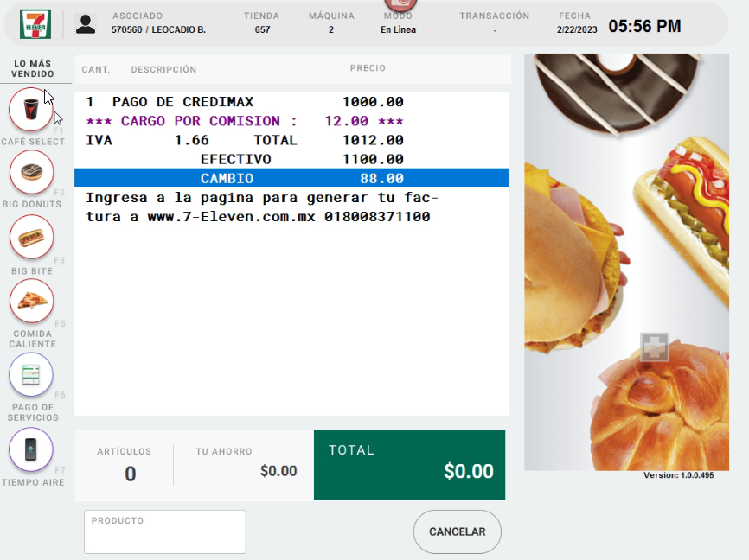Screen dimensions: 749x560
Task: Click the green Total amount panel
Action: pyautogui.click(x=409, y=464)
